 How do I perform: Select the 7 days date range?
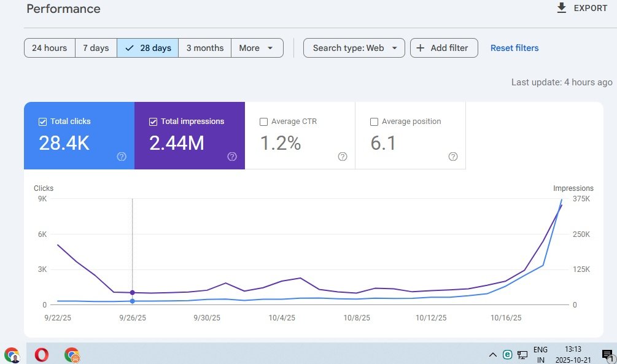[x=96, y=48]
